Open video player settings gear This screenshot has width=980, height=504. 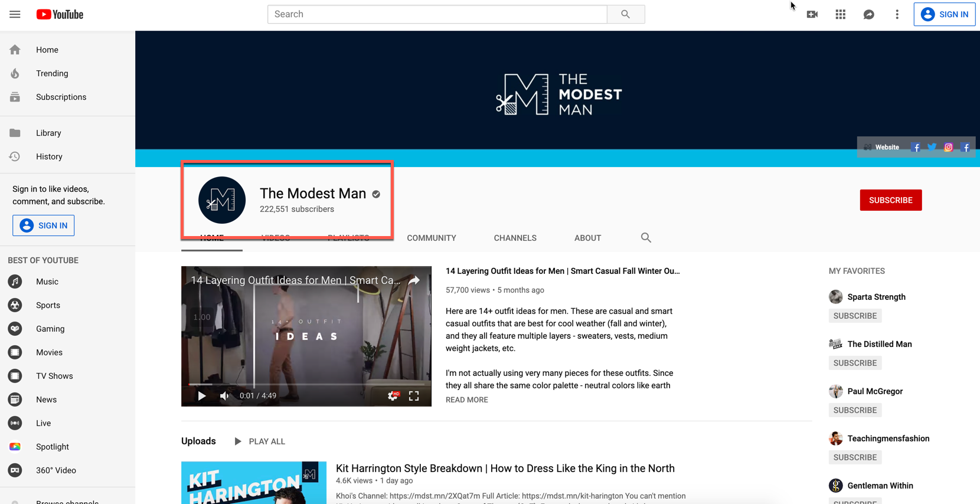point(393,396)
